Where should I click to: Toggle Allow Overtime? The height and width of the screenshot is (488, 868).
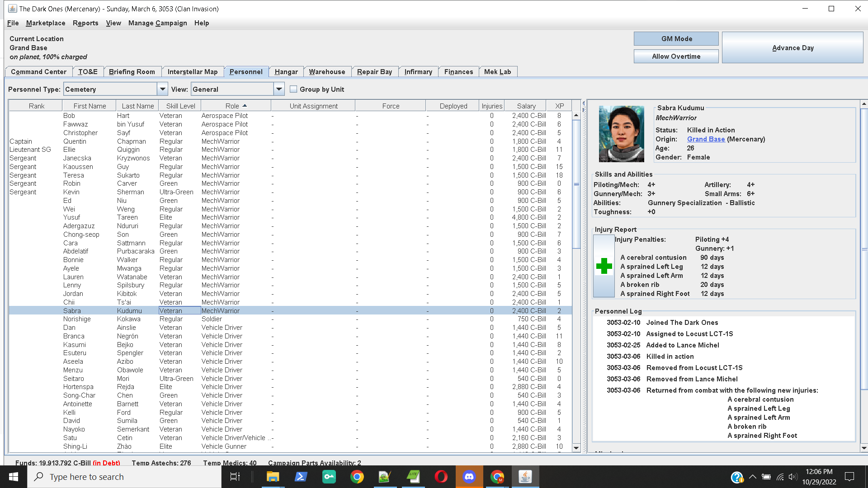tap(676, 56)
